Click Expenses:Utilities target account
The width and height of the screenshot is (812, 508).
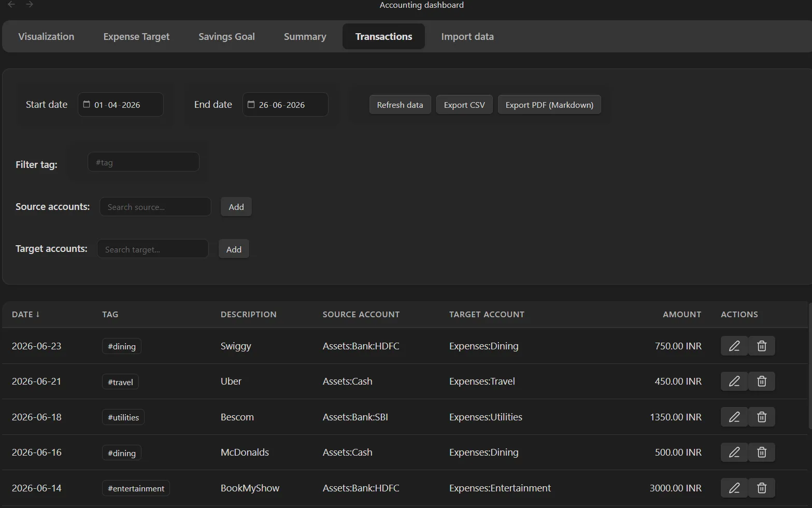coord(486,417)
